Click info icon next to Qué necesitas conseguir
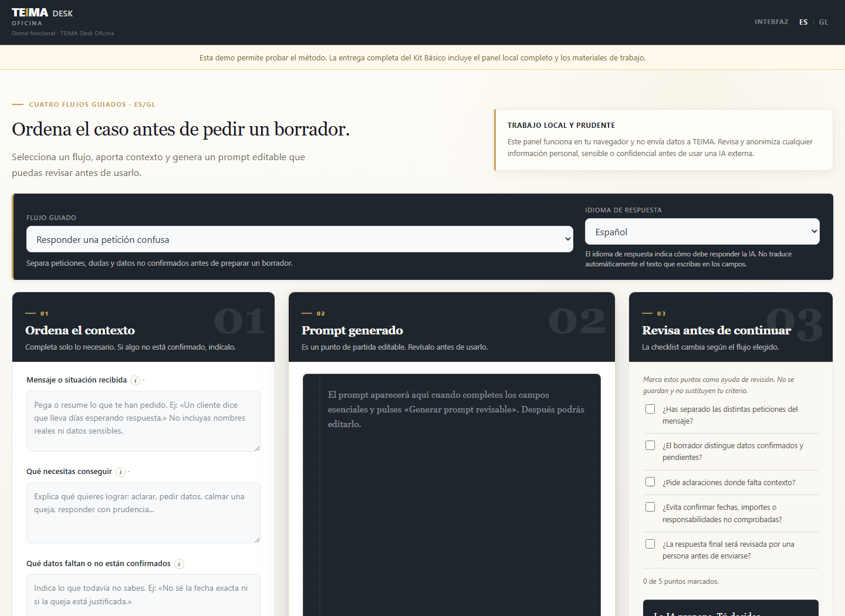This screenshot has height=616, width=845. [x=120, y=472]
